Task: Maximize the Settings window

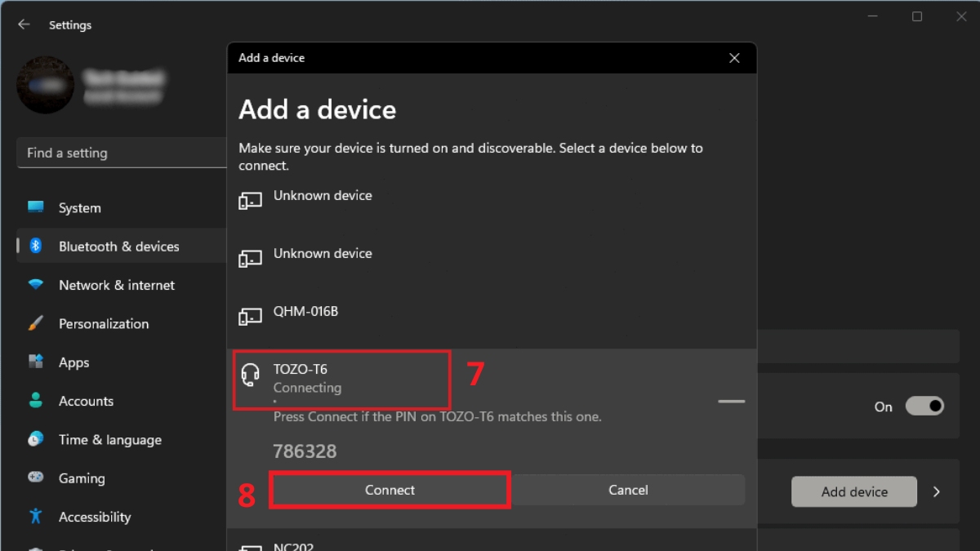Action: (x=917, y=17)
